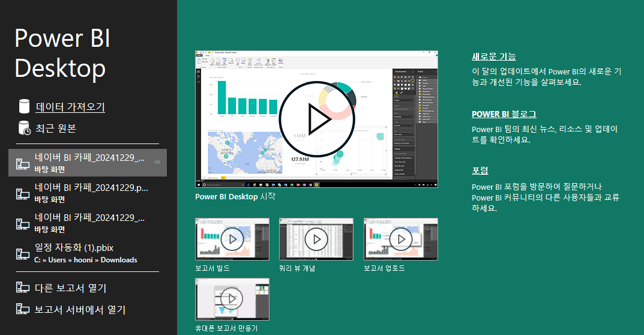Click the pin icon on the highlighted recent file
The image size is (644, 335).
(157, 162)
